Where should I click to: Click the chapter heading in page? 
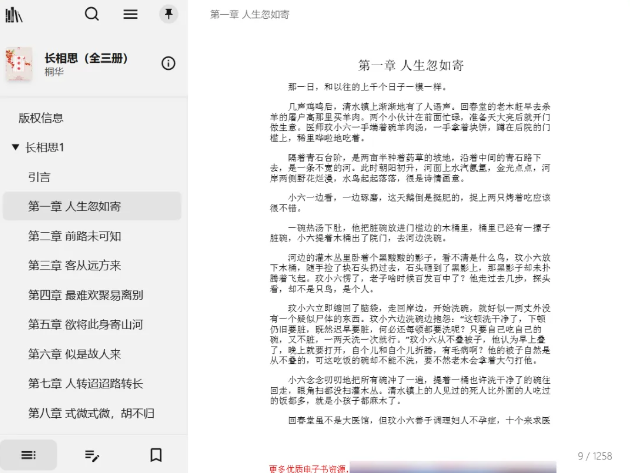pos(411,65)
